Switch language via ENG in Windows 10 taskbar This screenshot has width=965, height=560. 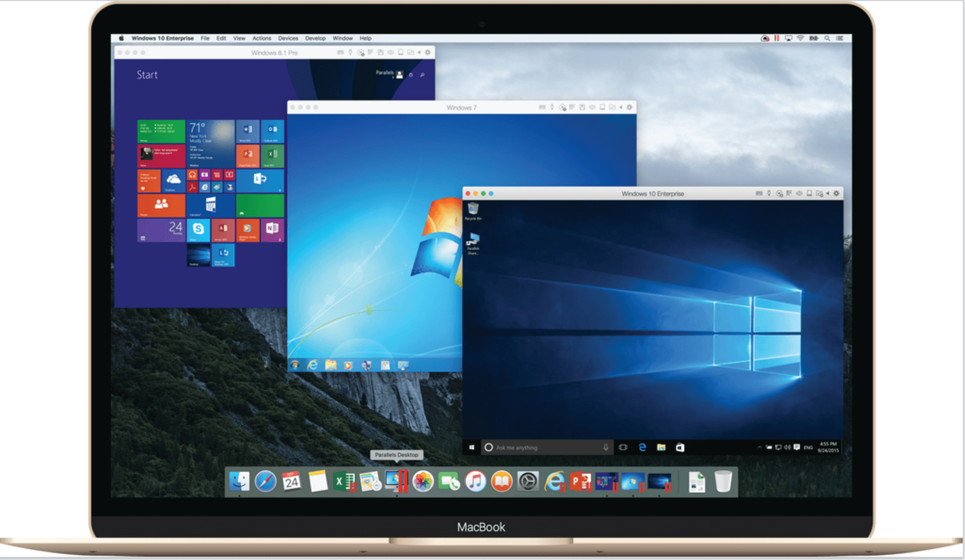(x=808, y=447)
